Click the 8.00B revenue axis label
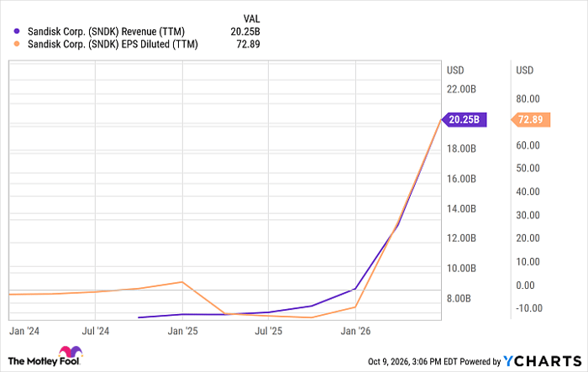Image resolution: width=588 pixels, height=372 pixels. [x=459, y=298]
